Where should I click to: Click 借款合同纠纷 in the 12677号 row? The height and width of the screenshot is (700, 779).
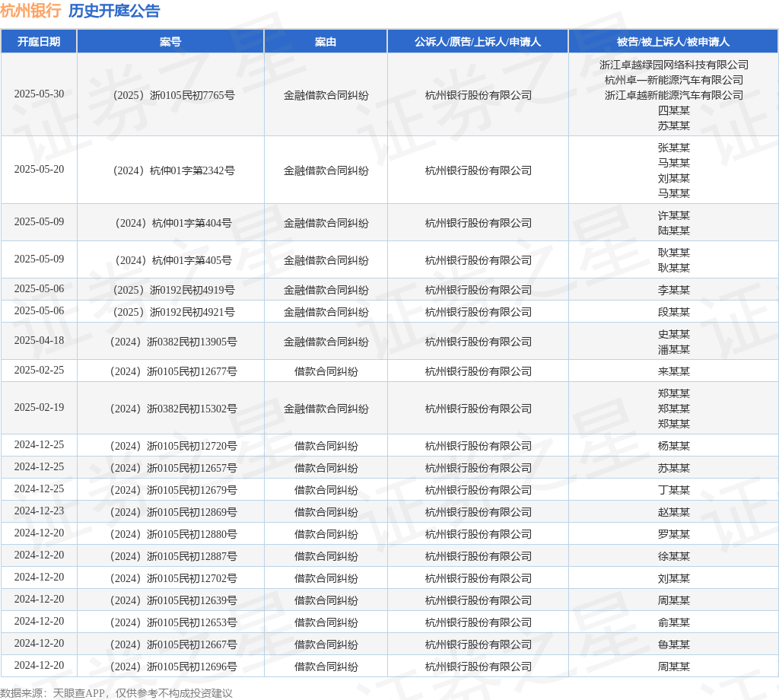point(326,371)
